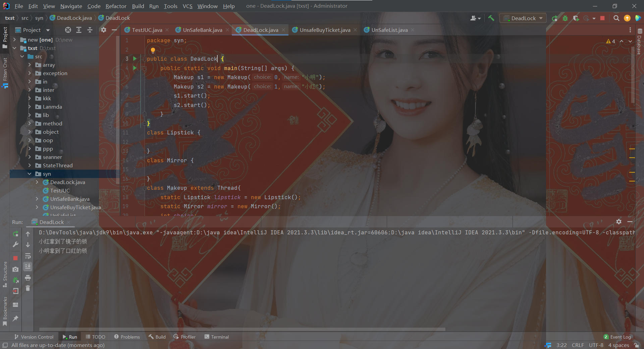Open Run panel settings gear
Viewport: 644px width, 349px height.
coord(619,222)
